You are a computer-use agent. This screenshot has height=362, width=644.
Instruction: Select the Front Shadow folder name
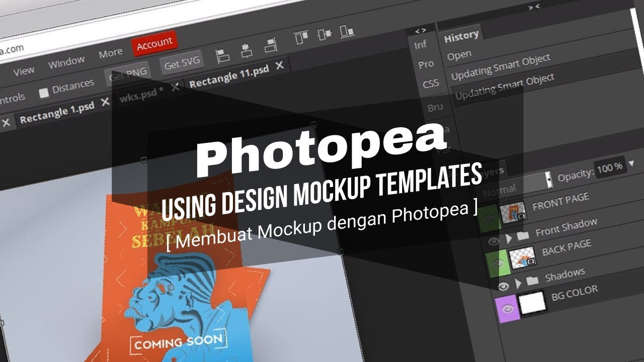[x=566, y=227]
